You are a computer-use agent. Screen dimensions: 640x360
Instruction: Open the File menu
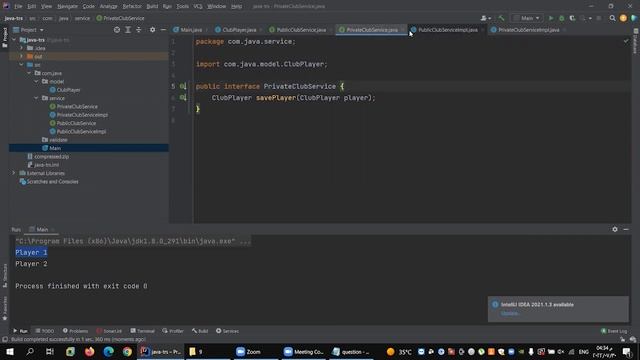tap(18, 6)
